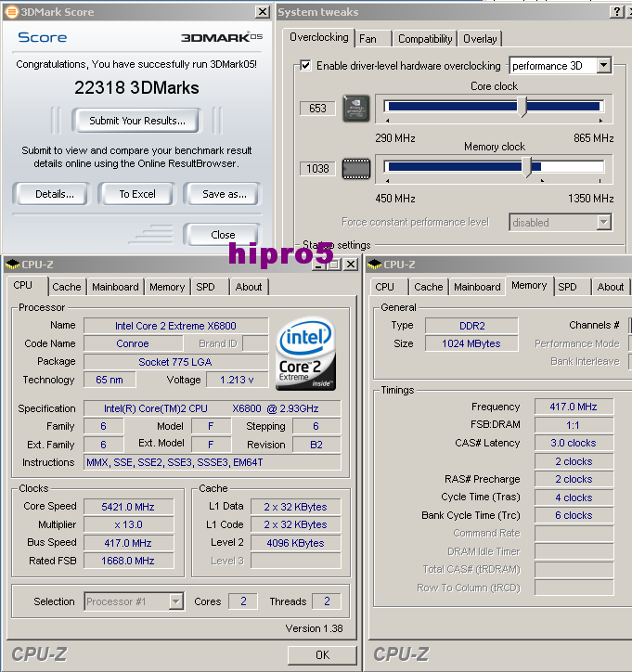Image resolution: width=632 pixels, height=672 pixels.
Task: Click Submit Your Results button
Action: [x=137, y=121]
